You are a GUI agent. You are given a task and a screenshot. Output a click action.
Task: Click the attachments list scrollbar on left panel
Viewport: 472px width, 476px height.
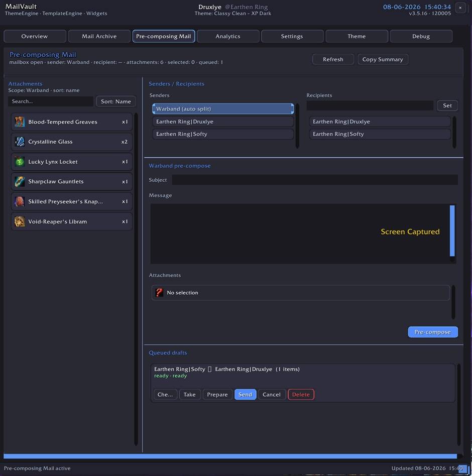pos(136,279)
